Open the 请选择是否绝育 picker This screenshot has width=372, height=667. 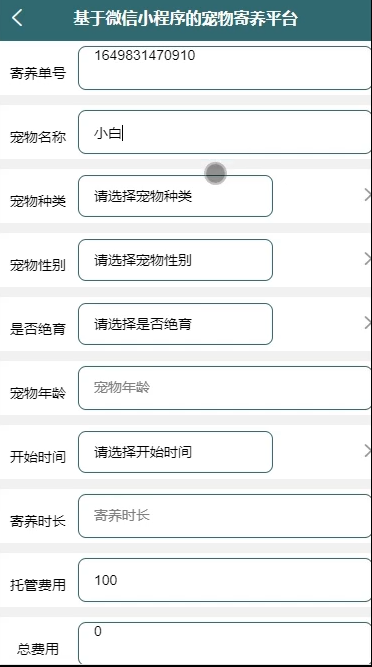point(175,324)
